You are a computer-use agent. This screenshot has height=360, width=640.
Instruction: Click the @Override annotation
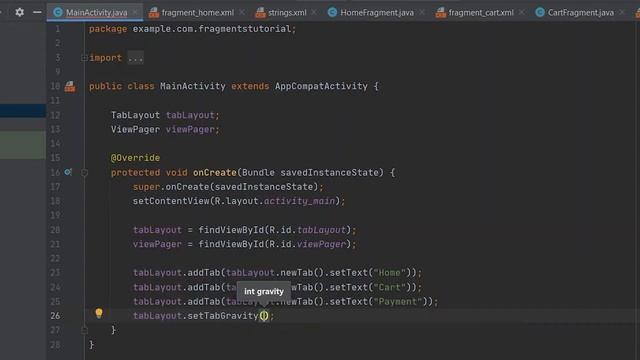click(x=136, y=158)
